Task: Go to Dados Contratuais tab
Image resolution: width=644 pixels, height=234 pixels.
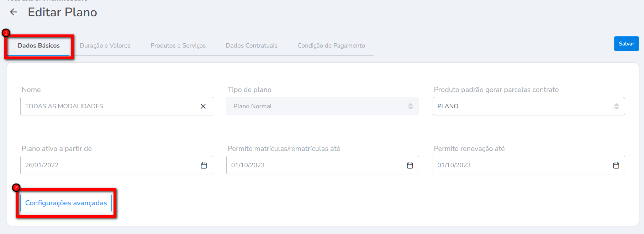Action: tap(252, 45)
